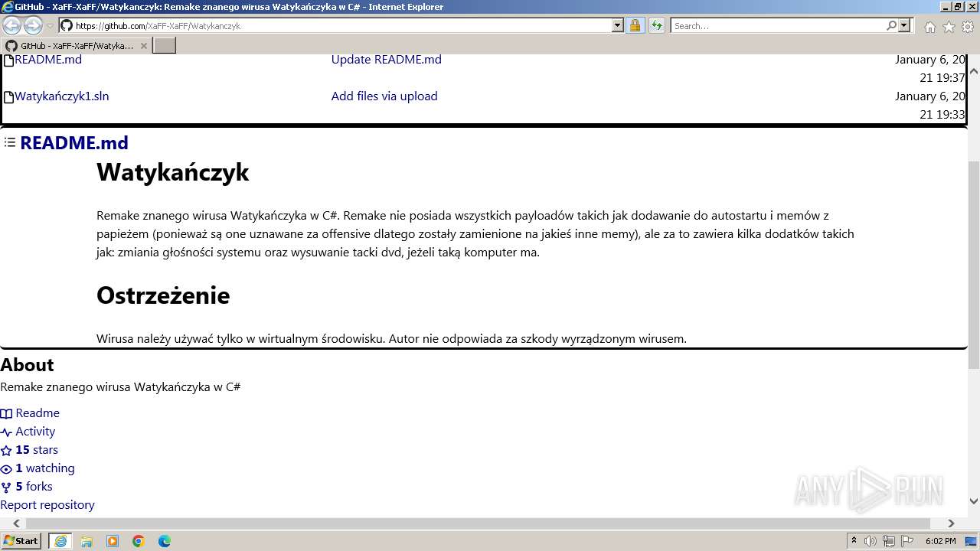Click the Ostrzeżenie heading text

coord(163,295)
